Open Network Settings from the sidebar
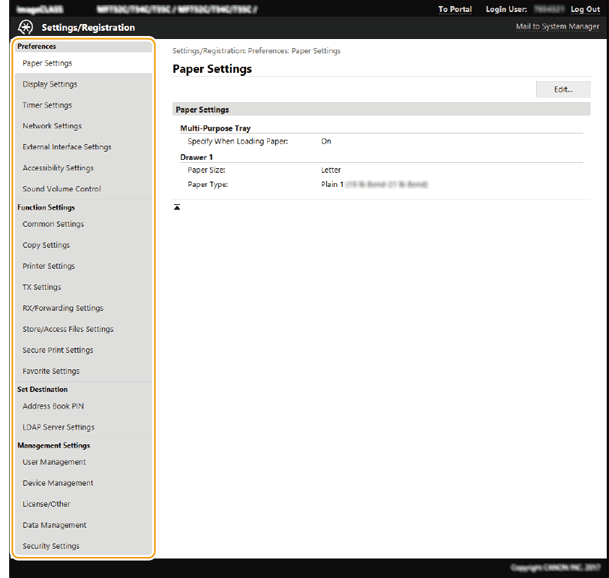Image resolution: width=609 pixels, height=578 pixels. (52, 126)
